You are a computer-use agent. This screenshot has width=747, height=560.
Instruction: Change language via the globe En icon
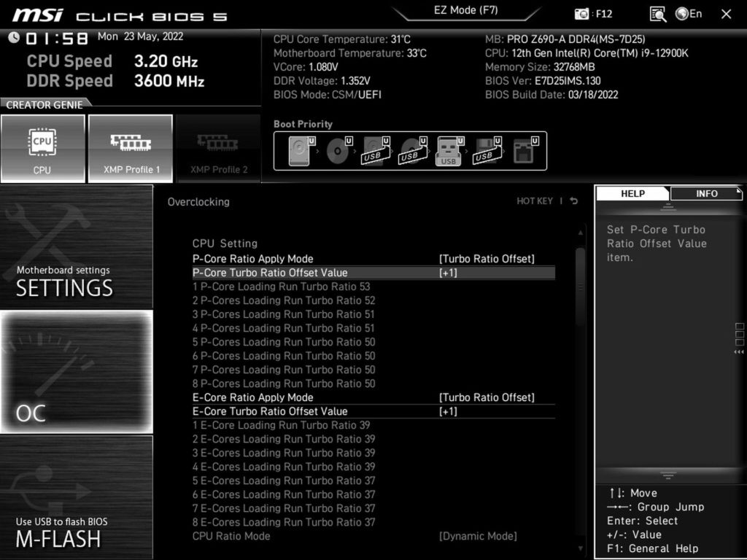[x=689, y=14]
